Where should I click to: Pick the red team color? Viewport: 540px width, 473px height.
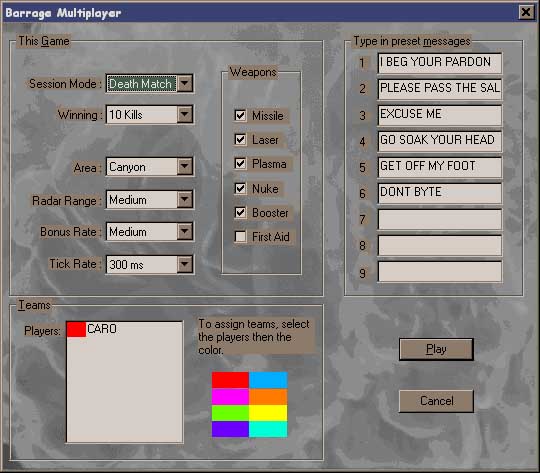pyautogui.click(x=230, y=380)
